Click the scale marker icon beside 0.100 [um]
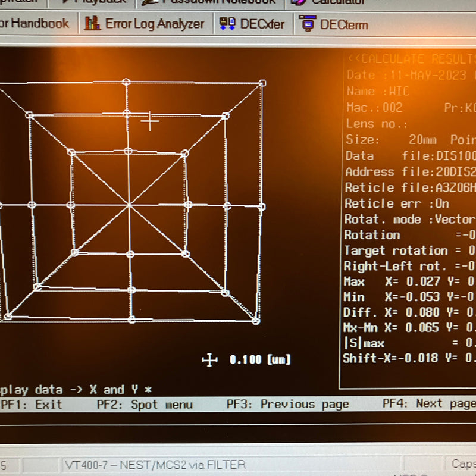 click(x=210, y=360)
